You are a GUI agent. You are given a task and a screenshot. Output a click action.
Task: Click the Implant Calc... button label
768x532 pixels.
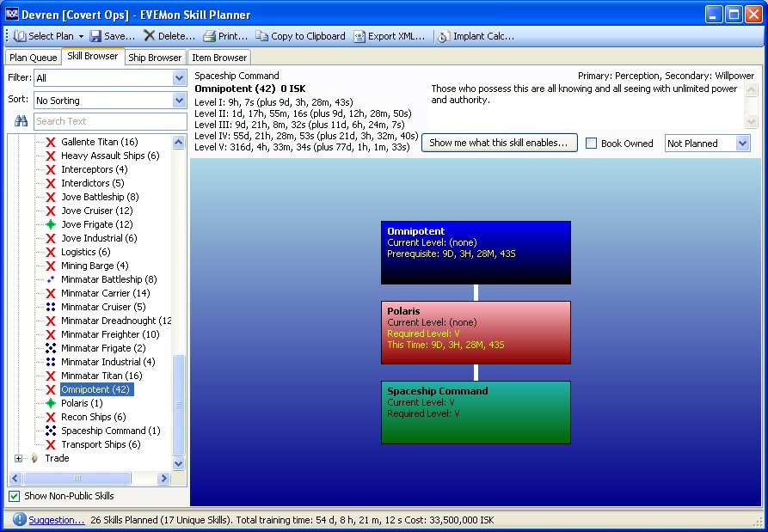pos(484,36)
